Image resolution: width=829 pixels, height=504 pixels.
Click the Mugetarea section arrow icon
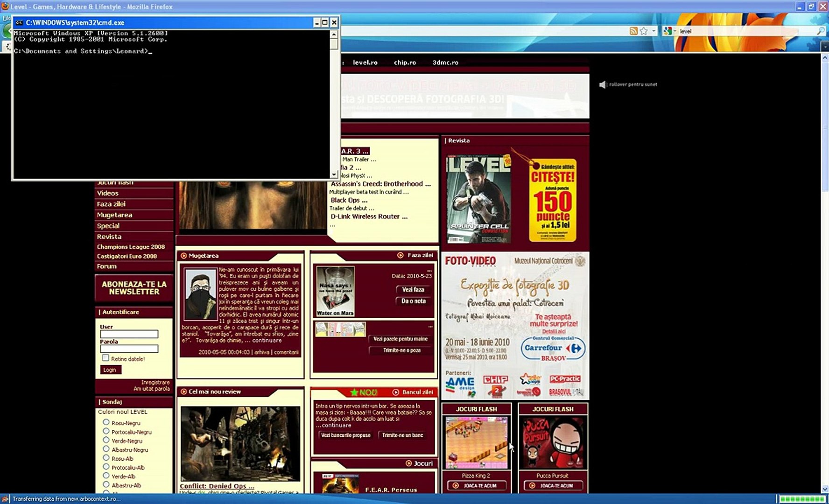pyautogui.click(x=184, y=256)
